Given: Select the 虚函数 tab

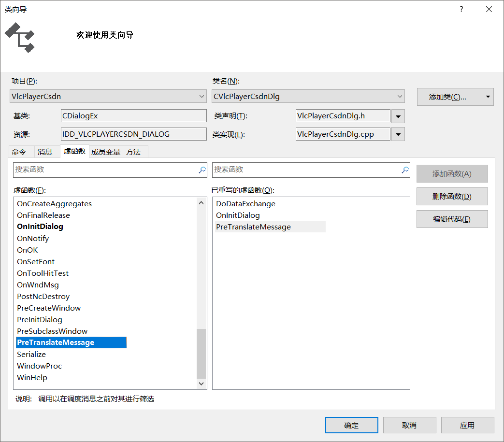Looking at the screenshot, I should [74, 151].
